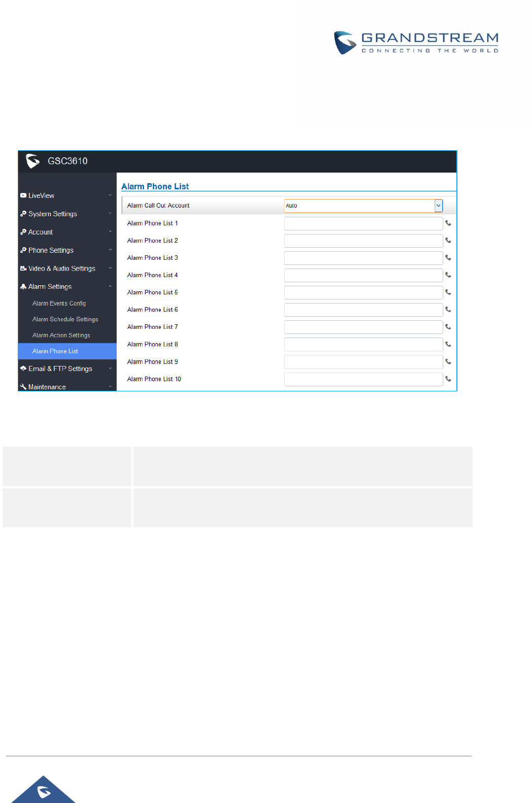
Task: Focus the Alarm Phone List 3 field
Action: point(363,258)
